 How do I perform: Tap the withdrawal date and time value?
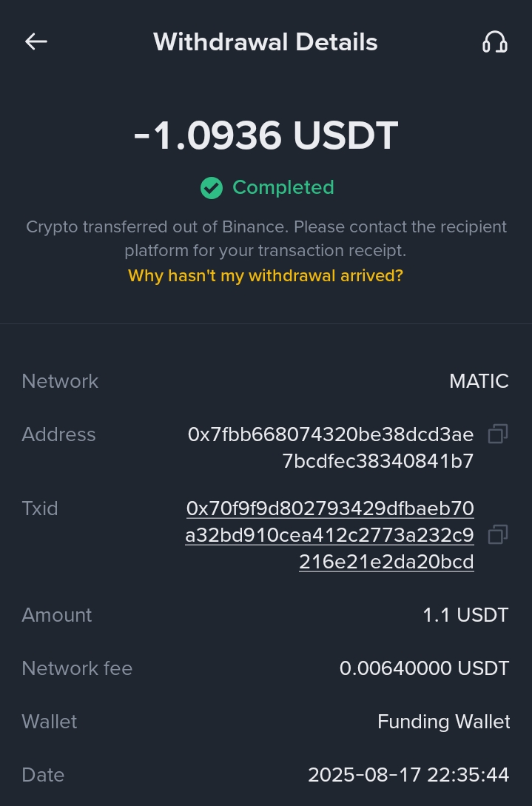(408, 775)
